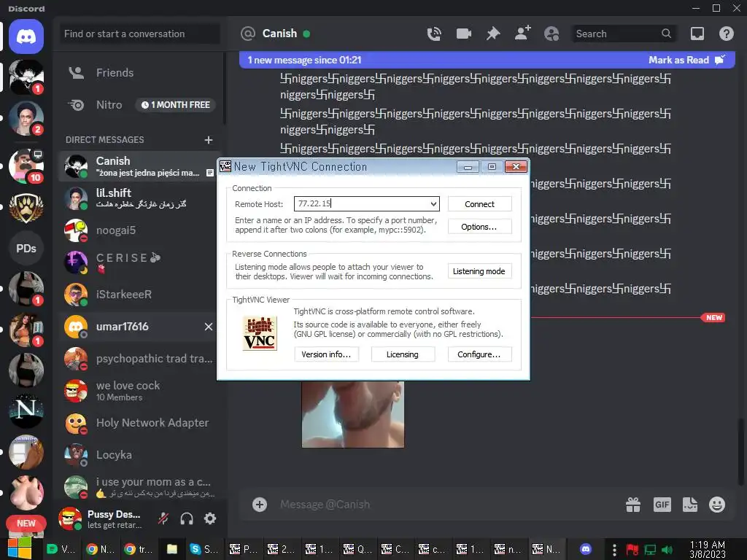The height and width of the screenshot is (560, 747).
Task: Open TightVNC Options...
Action: click(480, 227)
